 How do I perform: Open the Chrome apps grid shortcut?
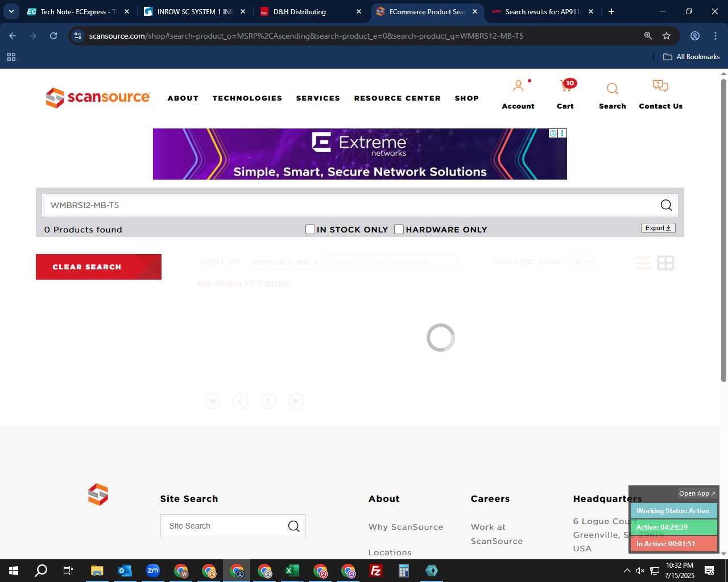[x=11, y=57]
